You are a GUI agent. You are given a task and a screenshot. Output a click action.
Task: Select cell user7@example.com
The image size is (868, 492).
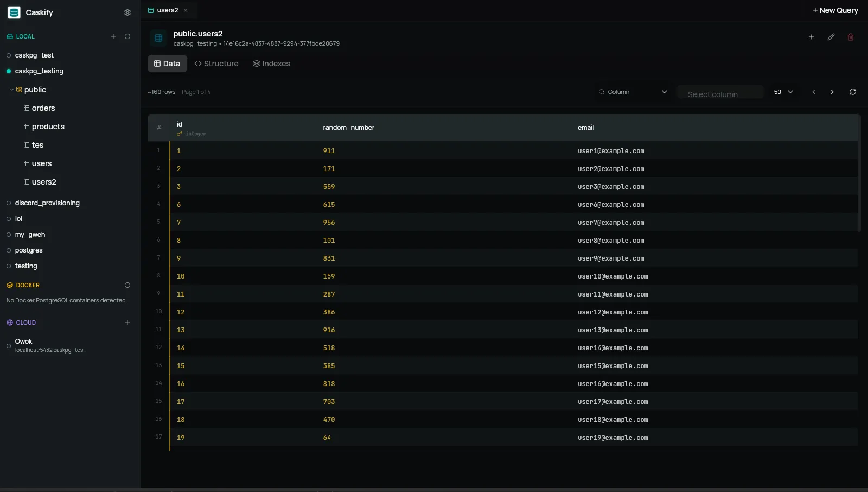[x=611, y=223]
